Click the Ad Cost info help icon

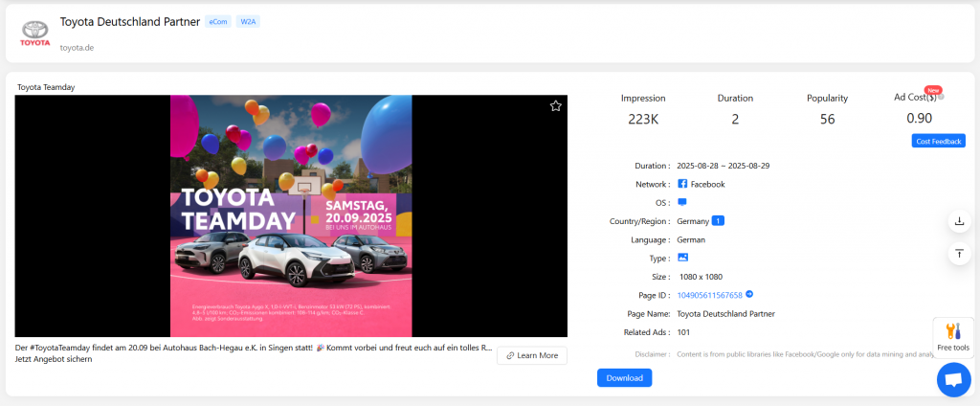click(x=942, y=97)
